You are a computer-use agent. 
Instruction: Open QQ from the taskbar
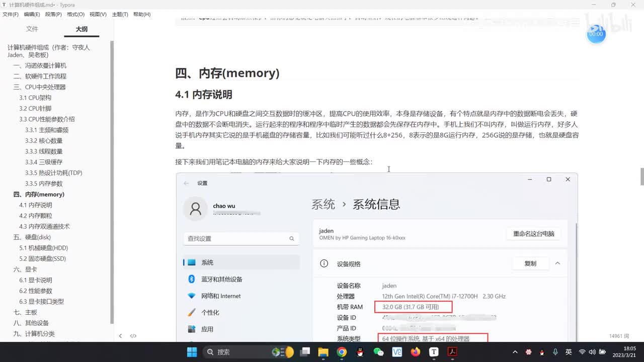coord(360,352)
